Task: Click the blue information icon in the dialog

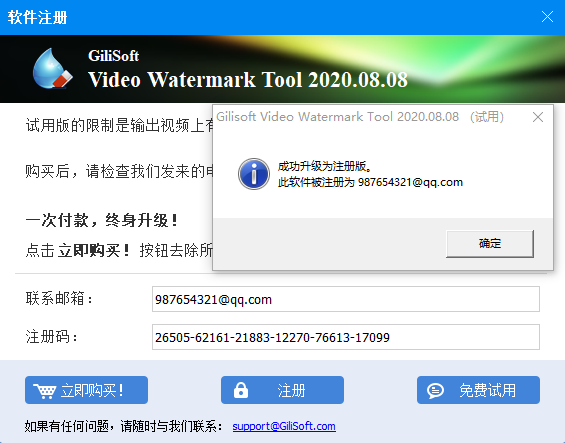Action: 254,174
